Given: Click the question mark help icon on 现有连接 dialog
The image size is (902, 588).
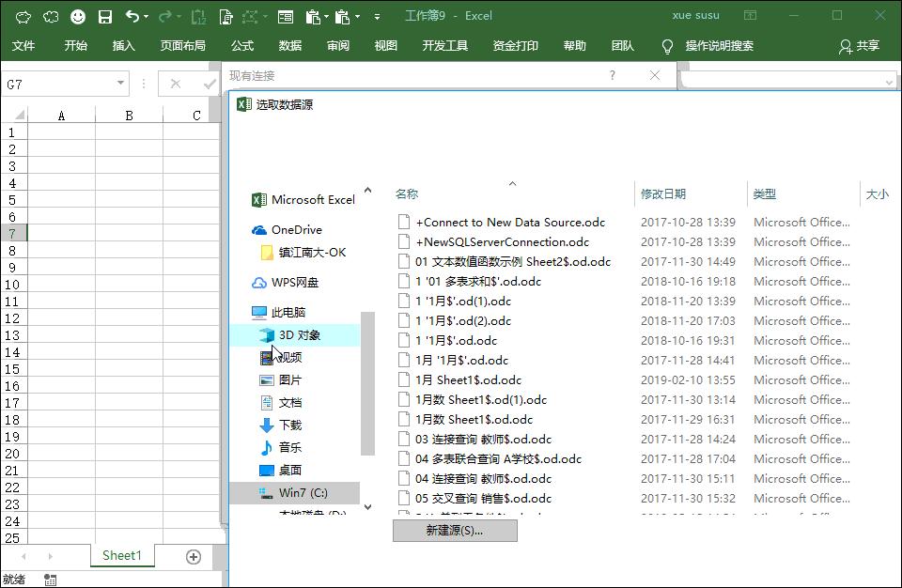Looking at the screenshot, I should pos(613,75).
